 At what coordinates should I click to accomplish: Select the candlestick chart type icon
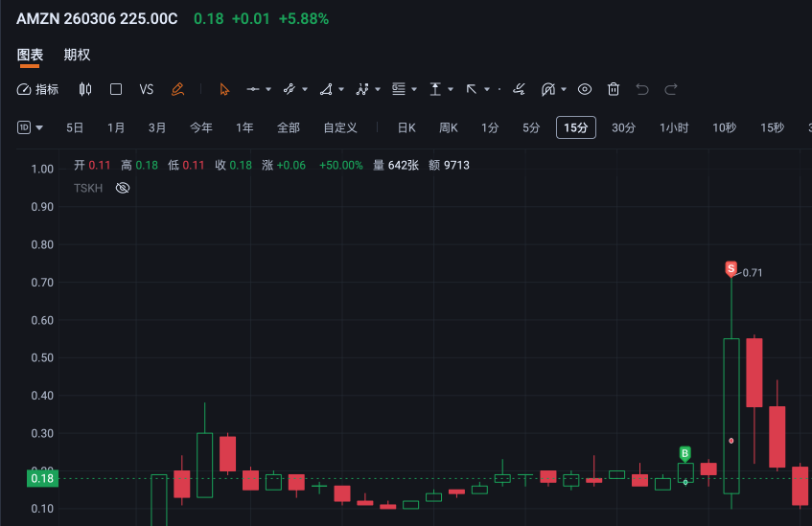85,89
